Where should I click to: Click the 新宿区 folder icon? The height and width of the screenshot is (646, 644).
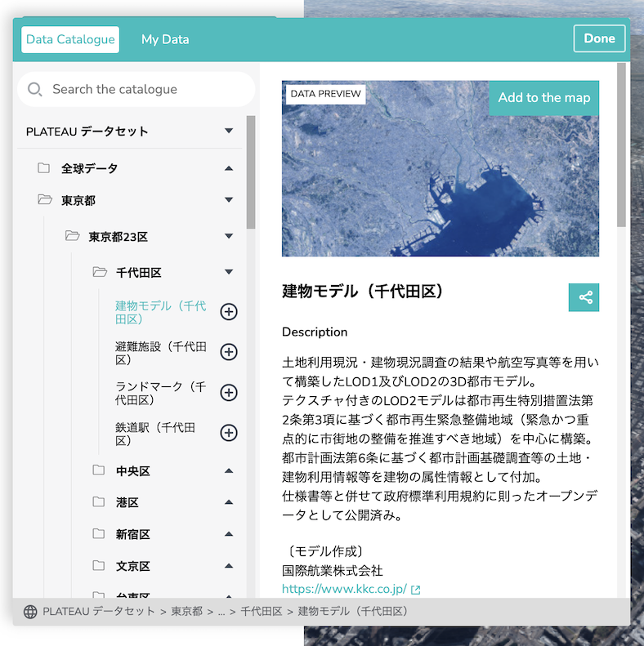click(x=99, y=533)
